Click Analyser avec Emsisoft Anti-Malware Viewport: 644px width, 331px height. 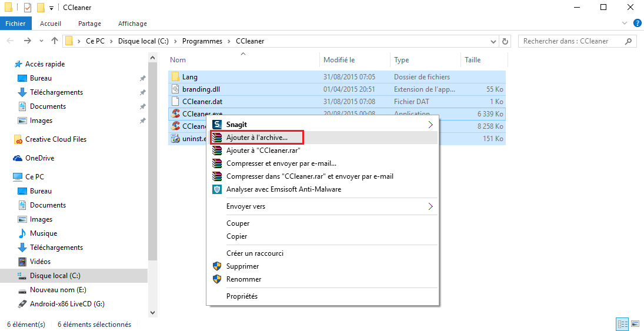322,189
